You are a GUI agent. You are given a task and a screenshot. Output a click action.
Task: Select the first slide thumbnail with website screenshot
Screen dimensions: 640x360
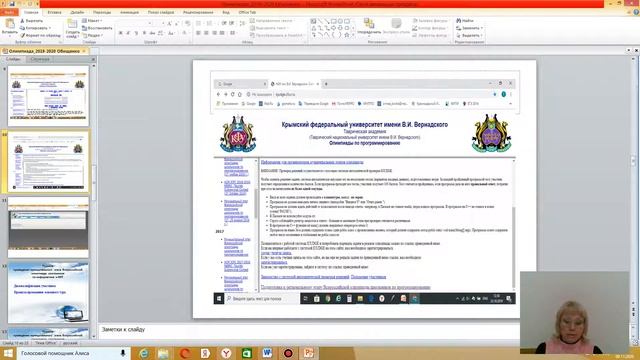tap(48, 96)
